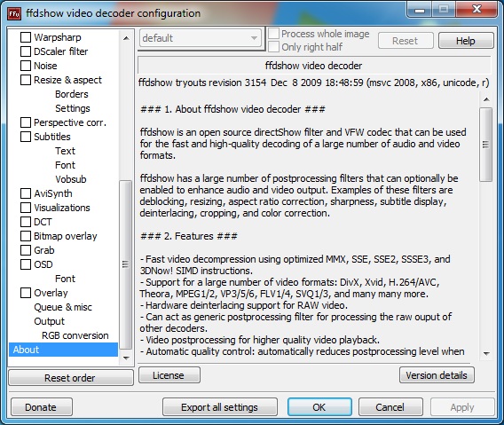Click the License button
The height and width of the screenshot is (425, 504).
tap(169, 375)
